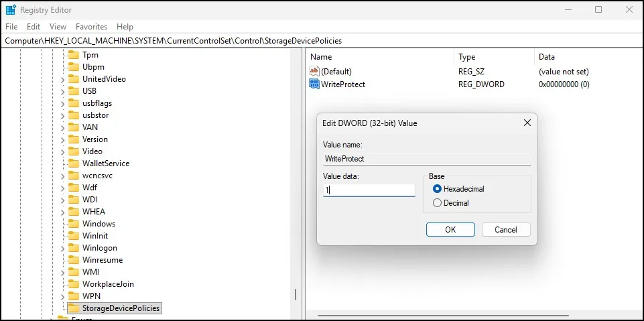Screen dimensions: 644x321
Task: Click the registry path address bar
Action: [322, 41]
